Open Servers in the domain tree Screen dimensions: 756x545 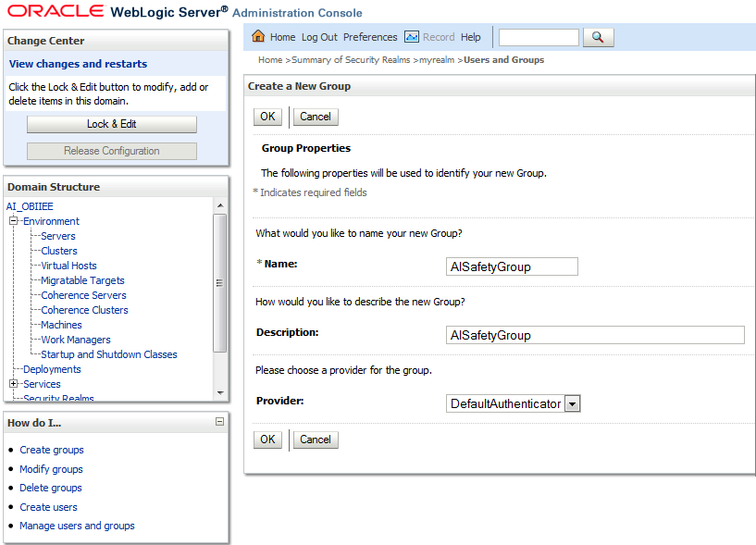click(58, 236)
